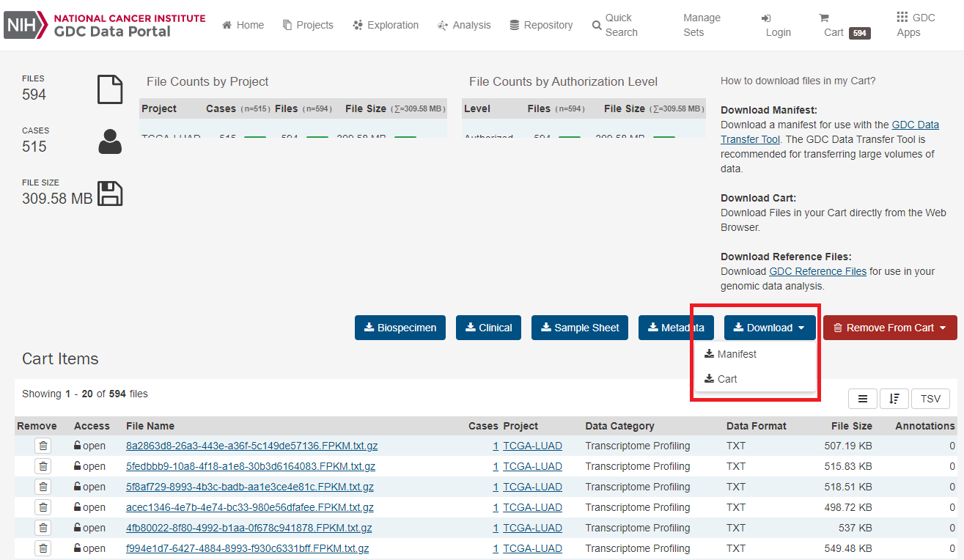Open the Analysis page
This screenshot has height=560, width=964.
(464, 25)
